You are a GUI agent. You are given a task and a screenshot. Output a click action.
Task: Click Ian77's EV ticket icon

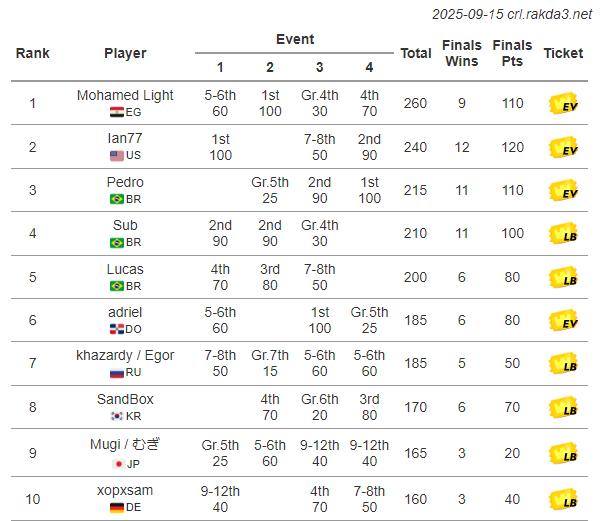563,147
